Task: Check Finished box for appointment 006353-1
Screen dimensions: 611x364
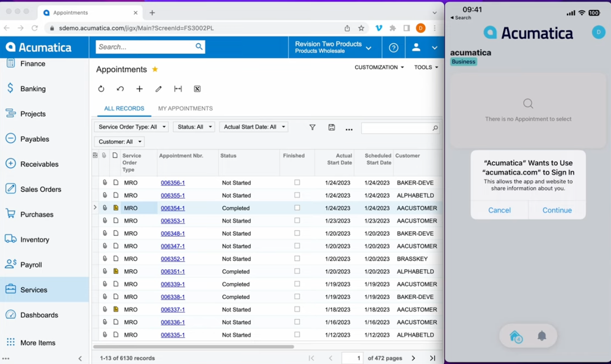Action: [297, 221]
